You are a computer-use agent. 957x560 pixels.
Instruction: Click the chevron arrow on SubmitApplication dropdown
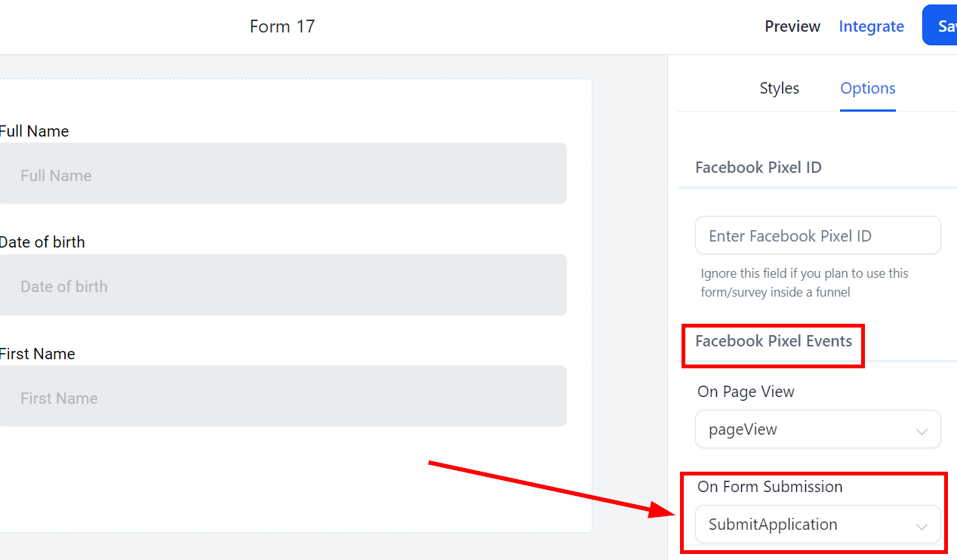coord(922,526)
